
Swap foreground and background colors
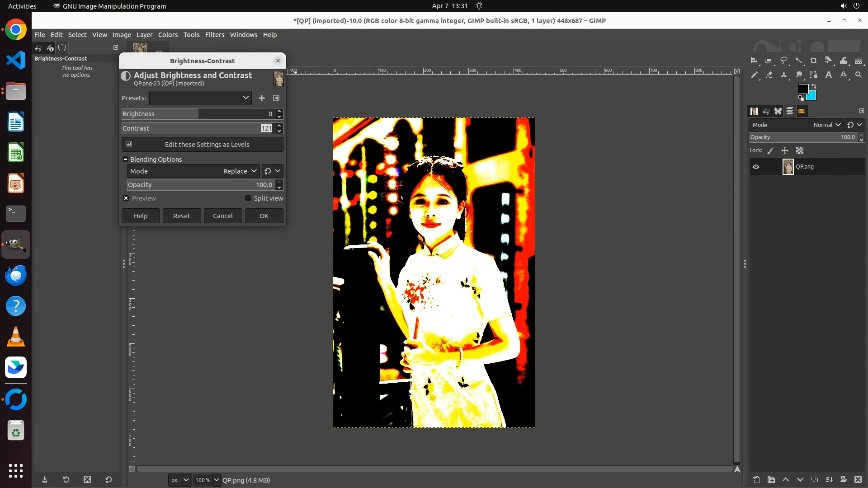(x=814, y=86)
